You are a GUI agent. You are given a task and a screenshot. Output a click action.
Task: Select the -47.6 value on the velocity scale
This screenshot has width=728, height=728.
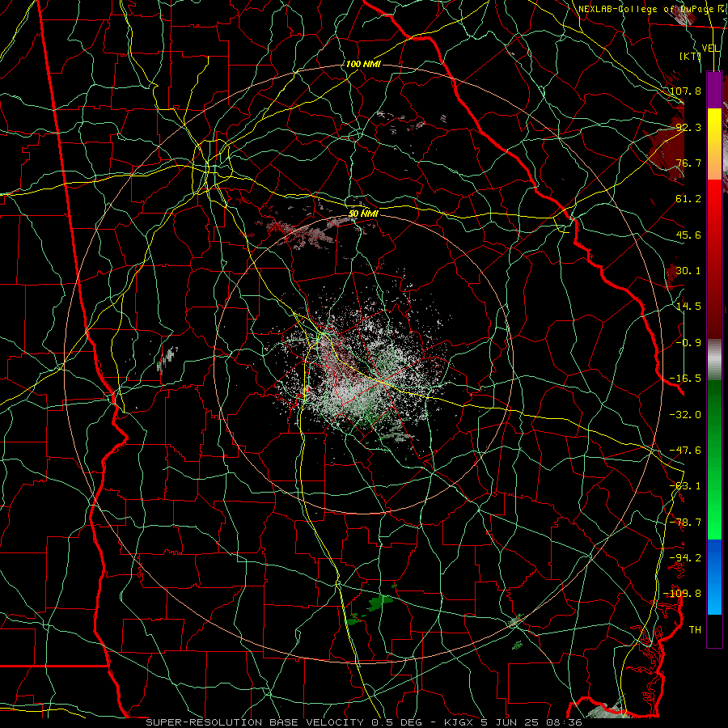685,451
